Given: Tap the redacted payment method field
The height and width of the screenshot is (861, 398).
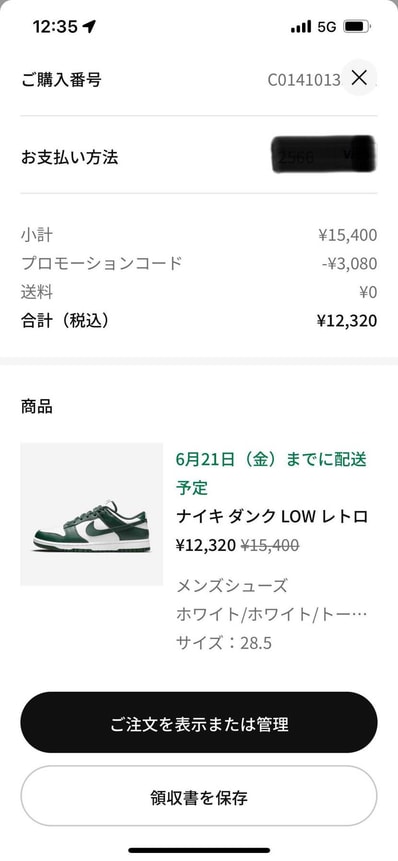Looking at the screenshot, I should click(324, 154).
